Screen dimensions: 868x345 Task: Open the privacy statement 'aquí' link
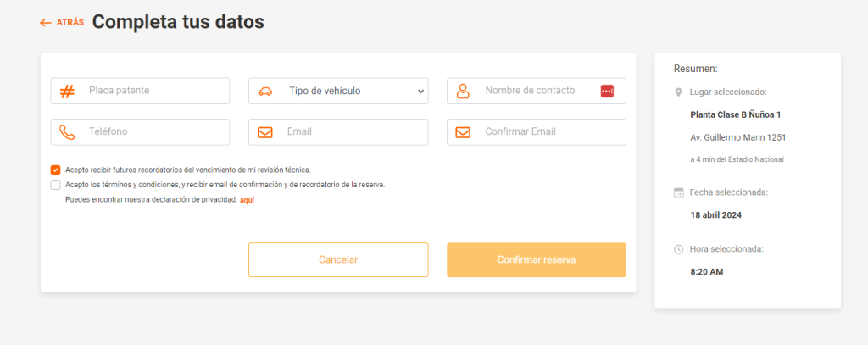pyautogui.click(x=247, y=200)
